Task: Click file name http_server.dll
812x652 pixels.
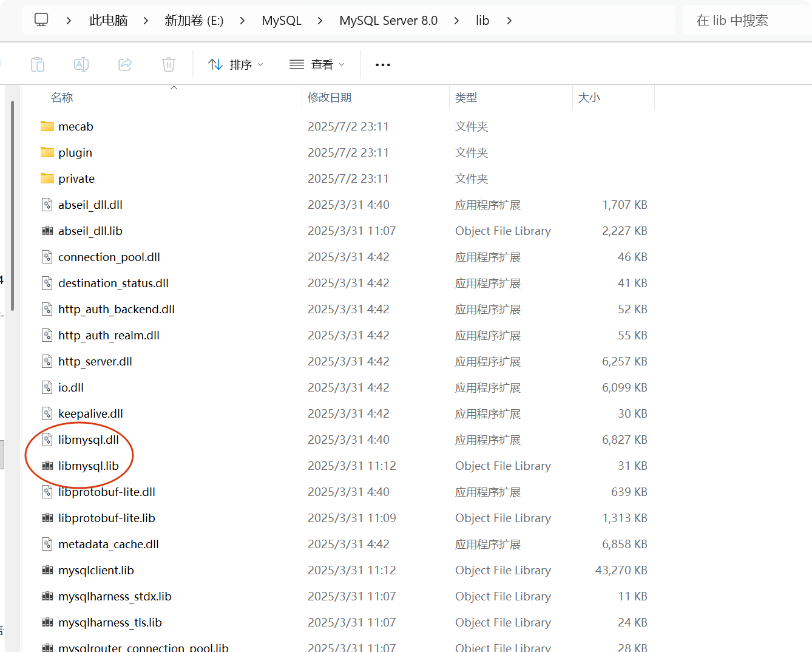Action: (95, 361)
